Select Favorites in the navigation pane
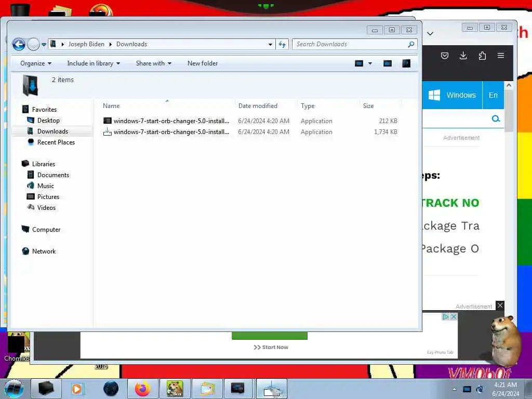This screenshot has height=399, width=532. point(44,110)
